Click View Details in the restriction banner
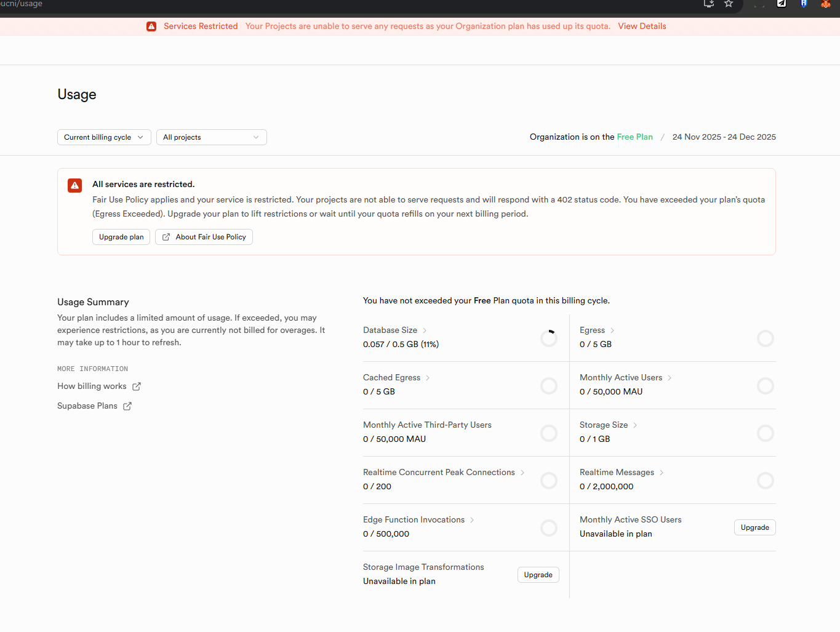The width and height of the screenshot is (840, 632). click(x=642, y=26)
